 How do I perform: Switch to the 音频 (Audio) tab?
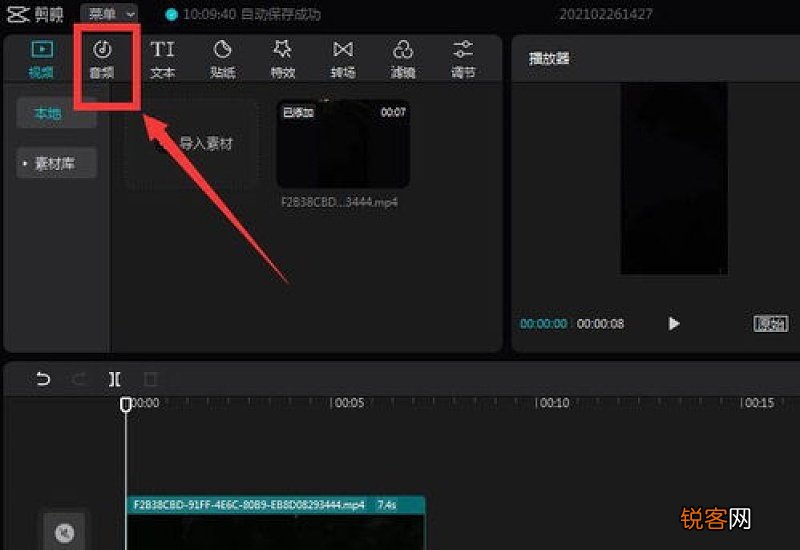click(x=103, y=60)
